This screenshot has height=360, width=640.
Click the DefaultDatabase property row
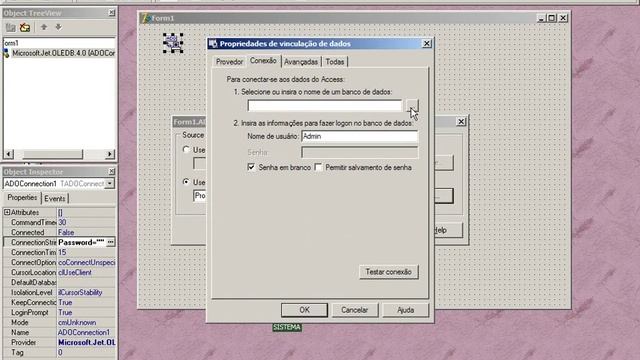pyautogui.click(x=59, y=282)
